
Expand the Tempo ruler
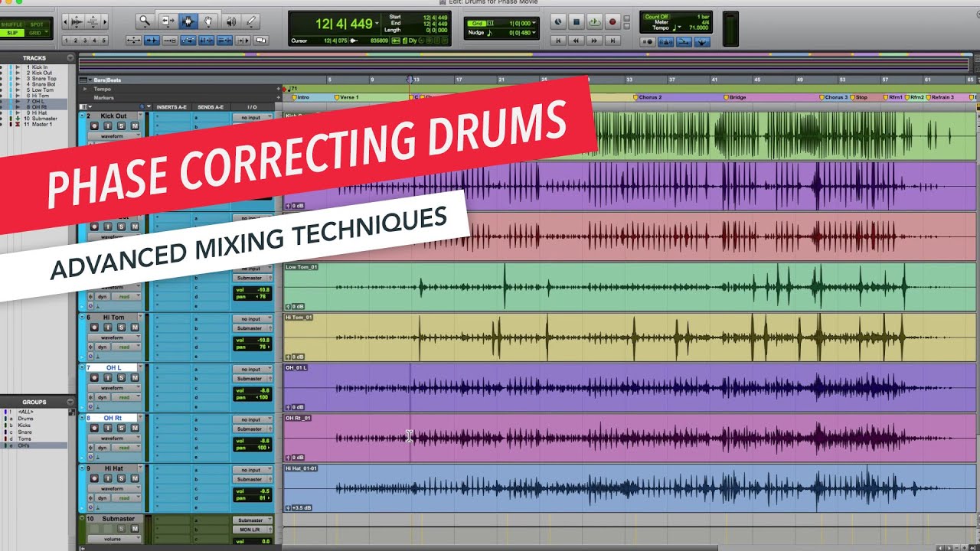[85, 89]
